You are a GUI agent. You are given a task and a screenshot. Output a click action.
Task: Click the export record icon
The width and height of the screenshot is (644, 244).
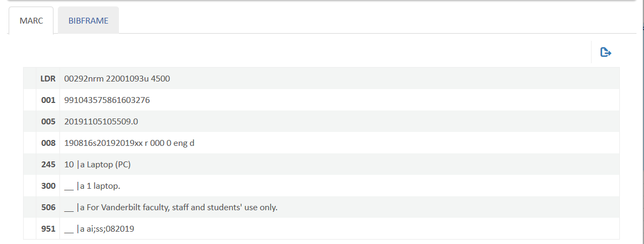[606, 52]
